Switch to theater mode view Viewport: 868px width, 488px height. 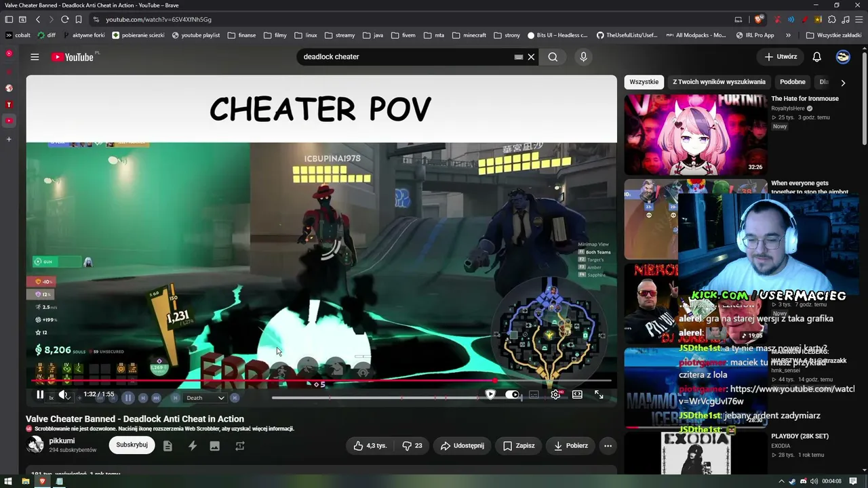[577, 394]
